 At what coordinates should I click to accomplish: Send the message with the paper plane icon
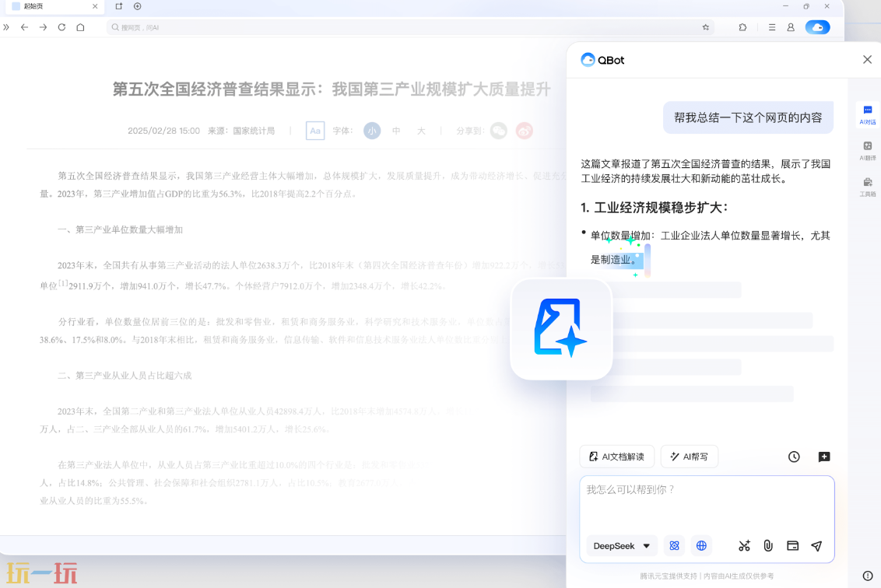tap(816, 546)
